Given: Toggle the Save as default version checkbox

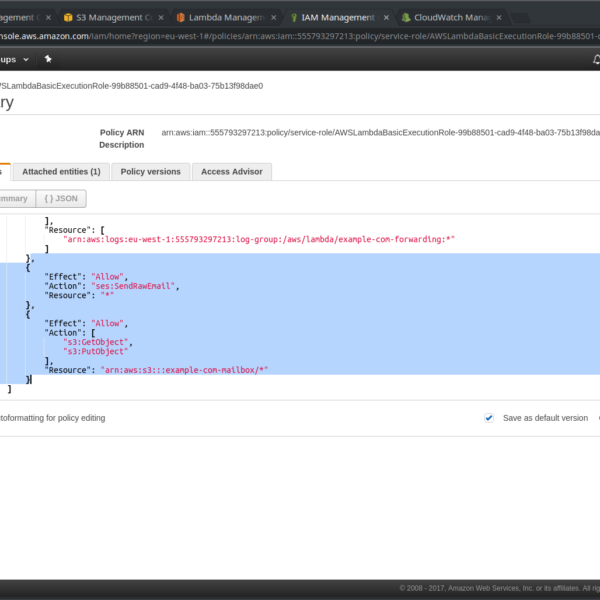Looking at the screenshot, I should [x=489, y=418].
